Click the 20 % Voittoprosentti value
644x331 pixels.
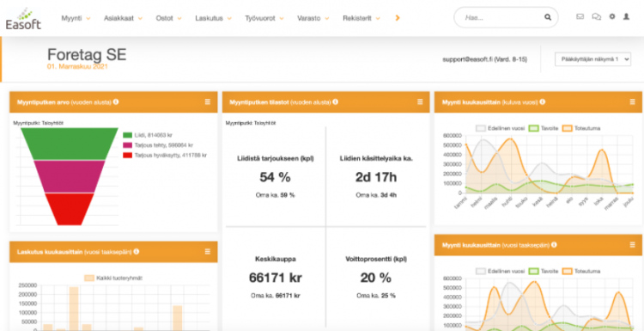[376, 278]
